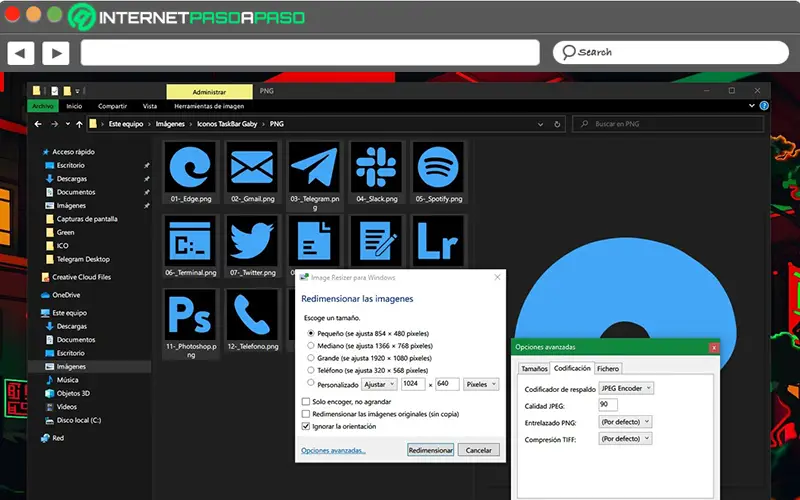Open the Archivo menu
This screenshot has height=500, width=800.
(43, 106)
